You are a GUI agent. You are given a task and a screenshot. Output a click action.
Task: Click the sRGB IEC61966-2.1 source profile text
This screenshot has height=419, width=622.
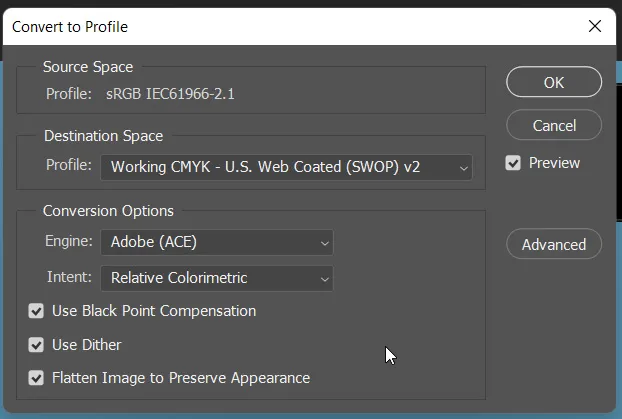pyautogui.click(x=170, y=94)
